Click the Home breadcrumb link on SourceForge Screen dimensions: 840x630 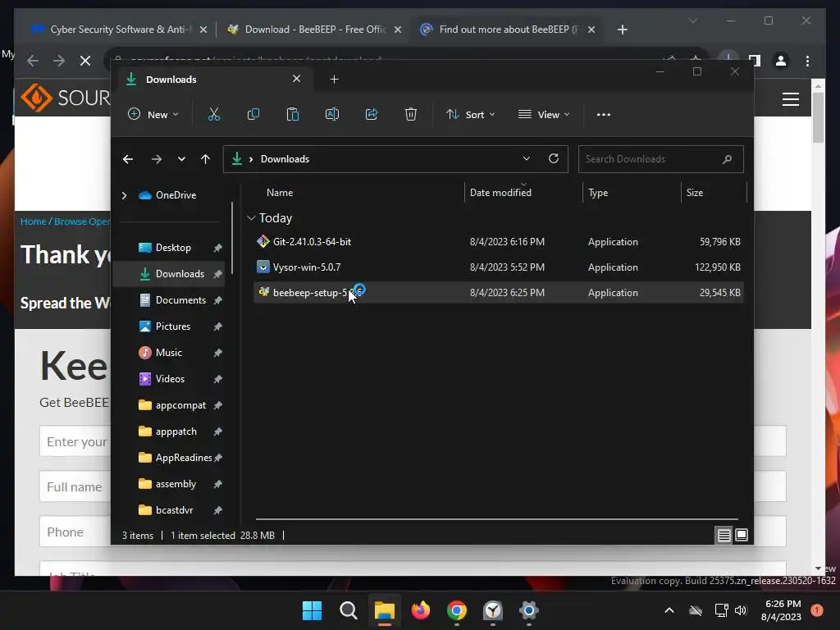[x=33, y=221]
